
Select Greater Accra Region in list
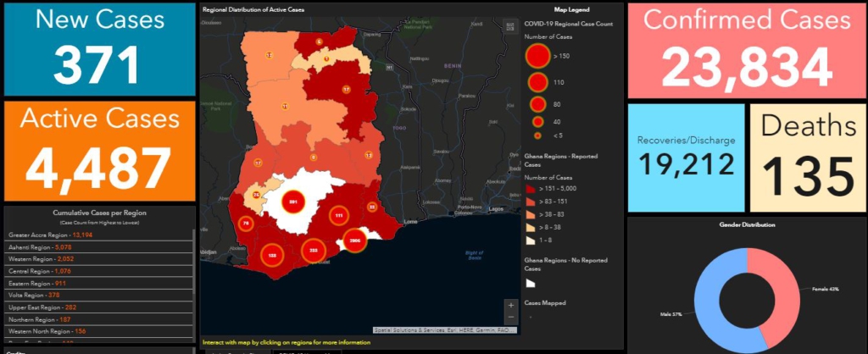coord(49,235)
